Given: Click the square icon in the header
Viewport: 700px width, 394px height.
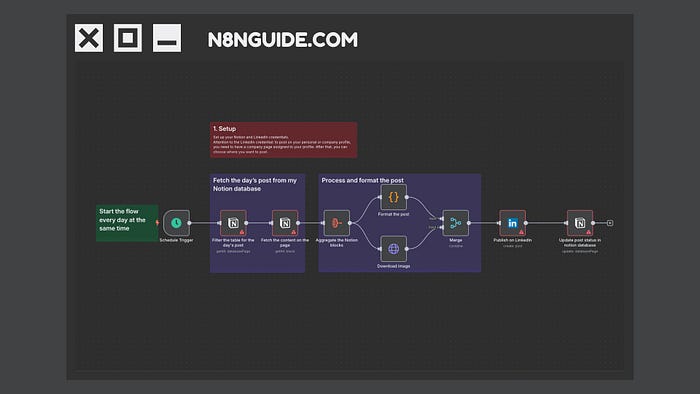Looking at the screenshot, I should 128,38.
